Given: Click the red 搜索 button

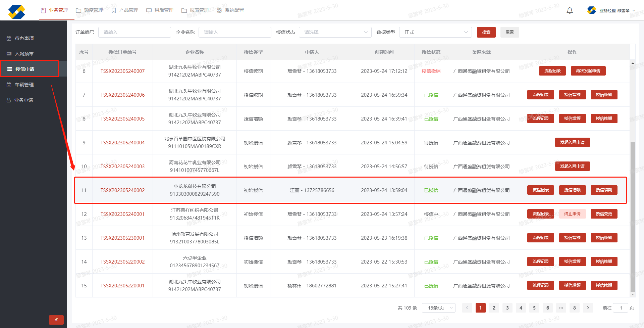Looking at the screenshot, I should 486,32.
